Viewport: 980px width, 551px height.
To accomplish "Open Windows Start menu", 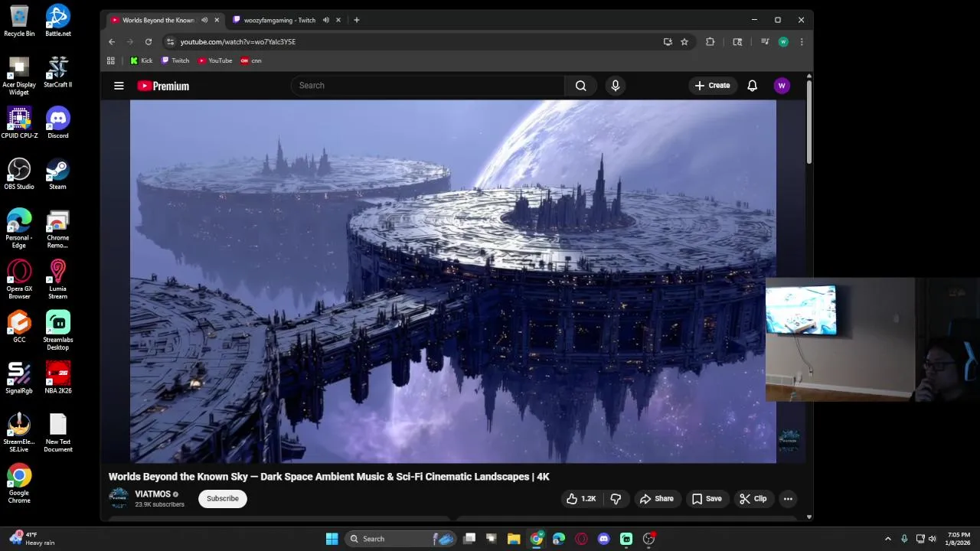I will 332,539.
